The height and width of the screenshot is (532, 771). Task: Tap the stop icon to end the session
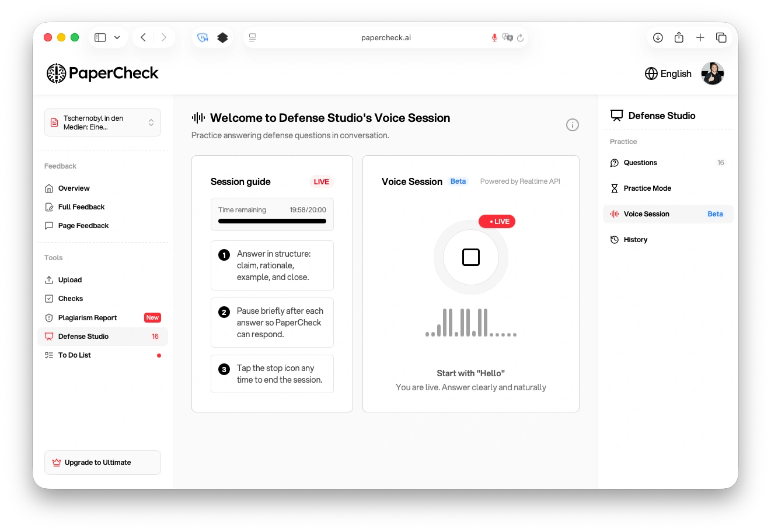tap(470, 257)
